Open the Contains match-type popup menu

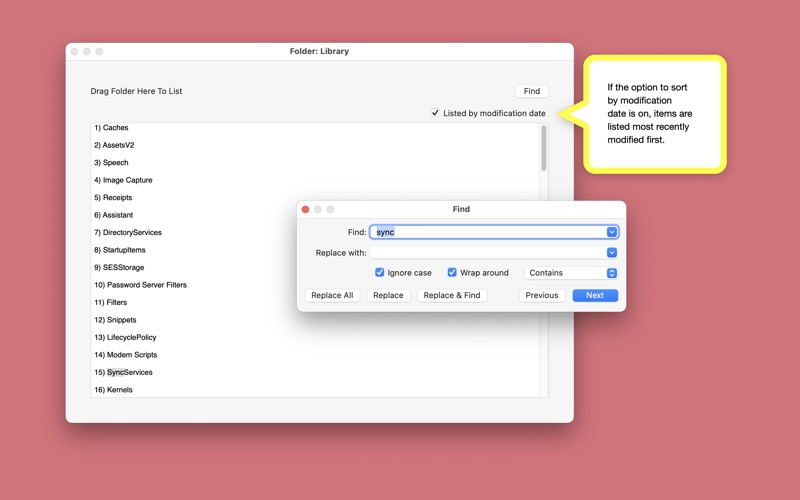coord(571,273)
